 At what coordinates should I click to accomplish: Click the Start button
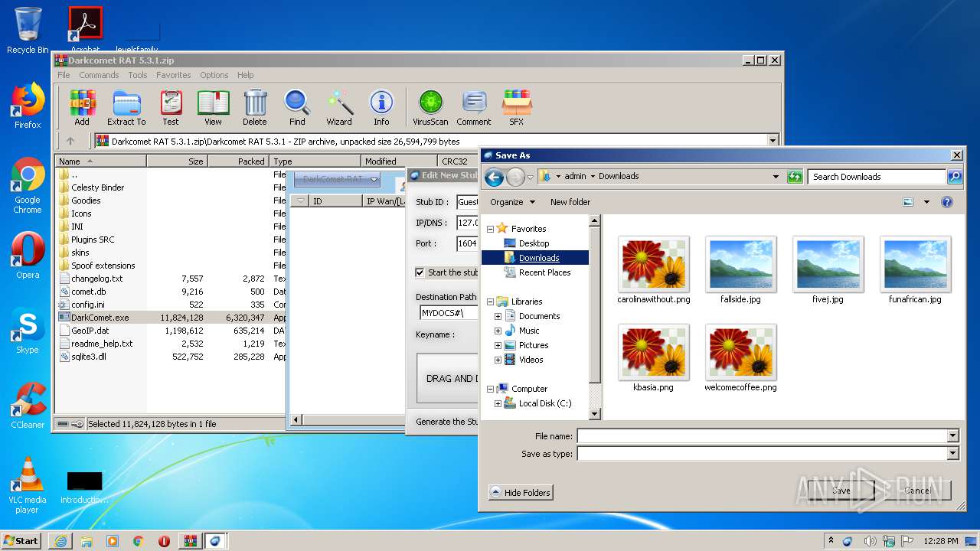click(x=21, y=540)
